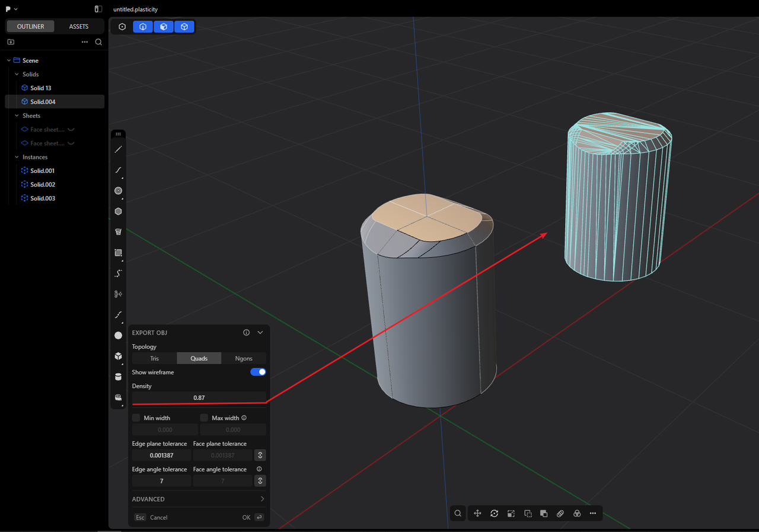Select the Ngons topology option
759x532 pixels.
click(x=244, y=358)
